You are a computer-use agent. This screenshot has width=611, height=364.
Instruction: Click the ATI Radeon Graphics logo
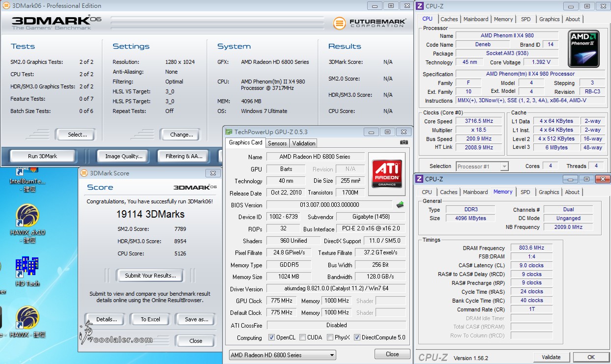[x=387, y=173]
